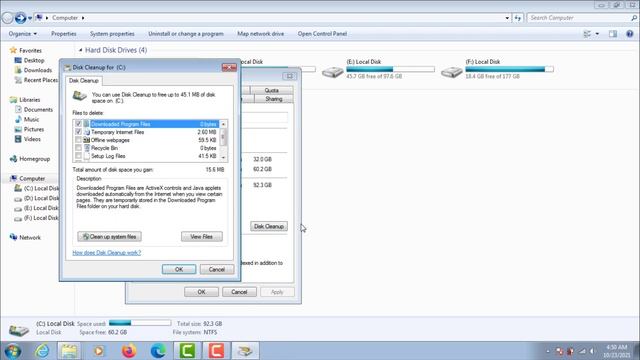
Task: Open the red Camtasia recorder taskbar icon
Action: coord(216,351)
